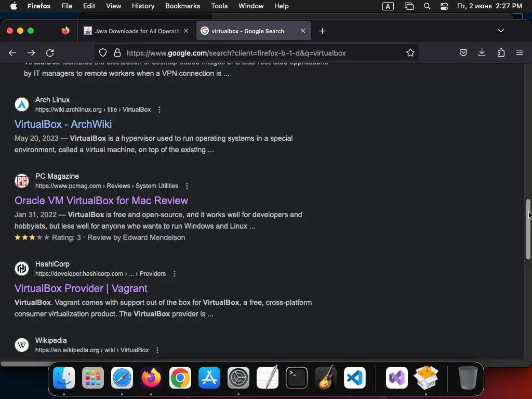
Task: Click the horizontal scrollbar at page bottom
Action: 25,364
